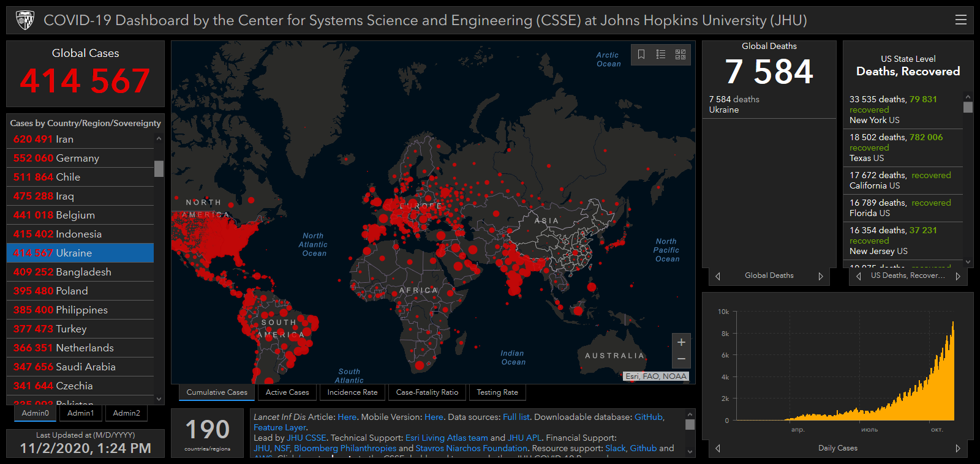Open the GitHub downloadable database link
The image size is (980, 464).
(649, 417)
